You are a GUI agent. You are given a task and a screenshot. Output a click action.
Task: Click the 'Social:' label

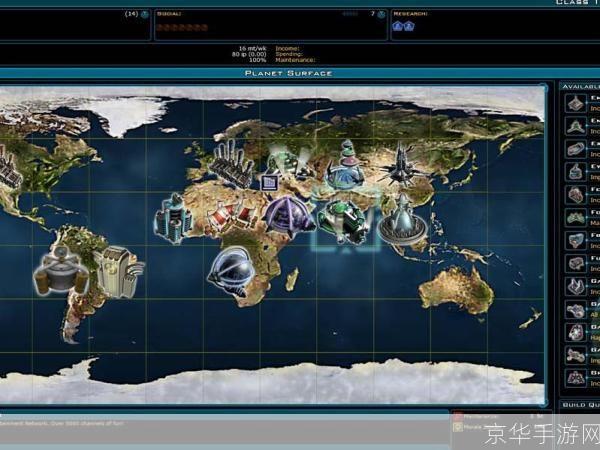coord(169,14)
